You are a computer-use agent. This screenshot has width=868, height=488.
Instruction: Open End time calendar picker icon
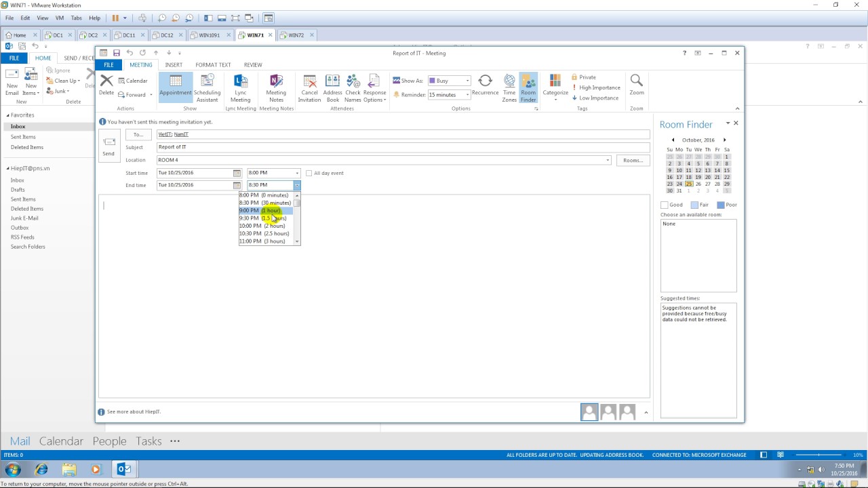237,185
